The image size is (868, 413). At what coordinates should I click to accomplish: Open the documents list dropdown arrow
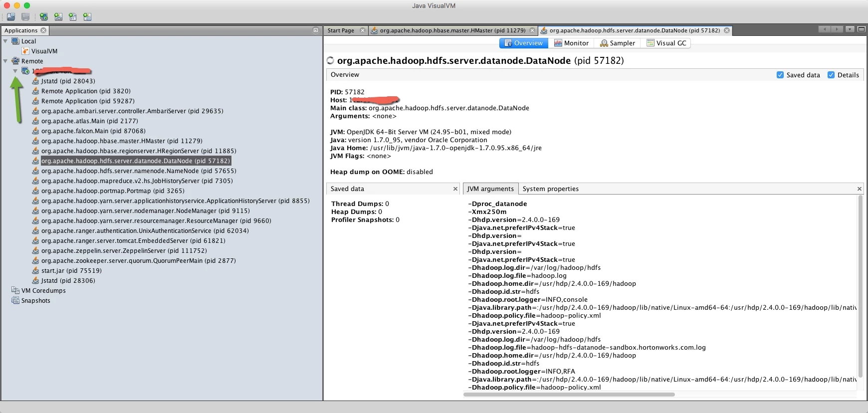tap(850, 29)
